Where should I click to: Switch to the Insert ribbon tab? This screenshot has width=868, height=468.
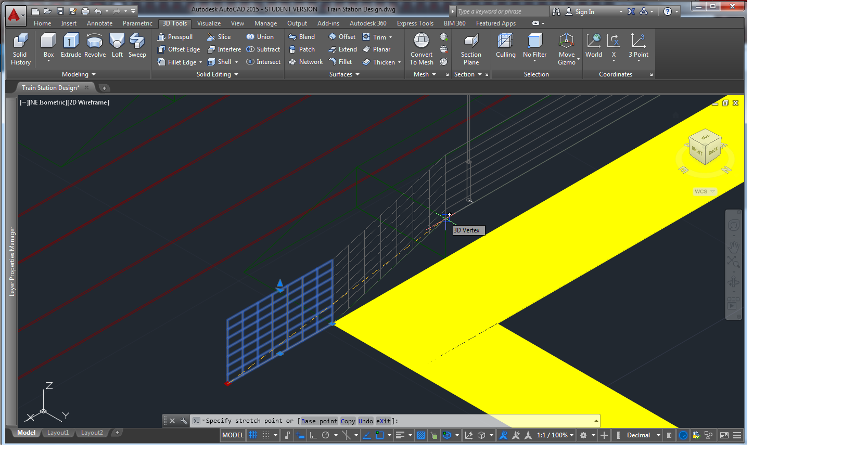click(68, 23)
